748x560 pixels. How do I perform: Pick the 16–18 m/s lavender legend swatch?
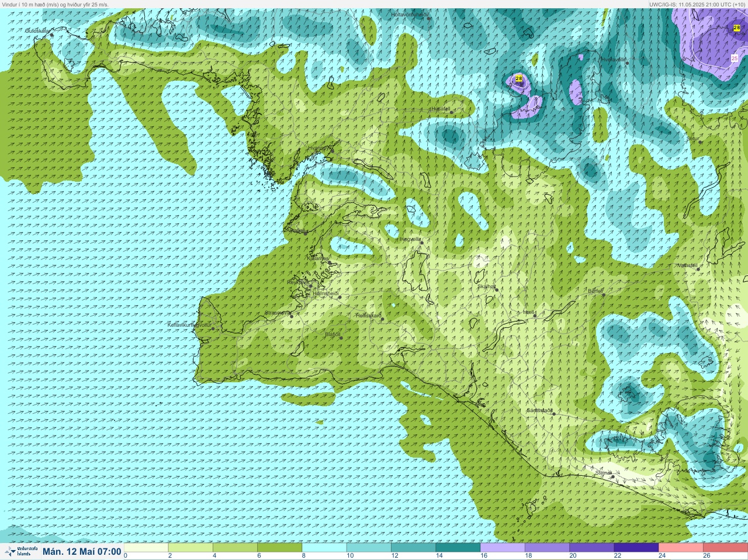pyautogui.click(x=503, y=548)
